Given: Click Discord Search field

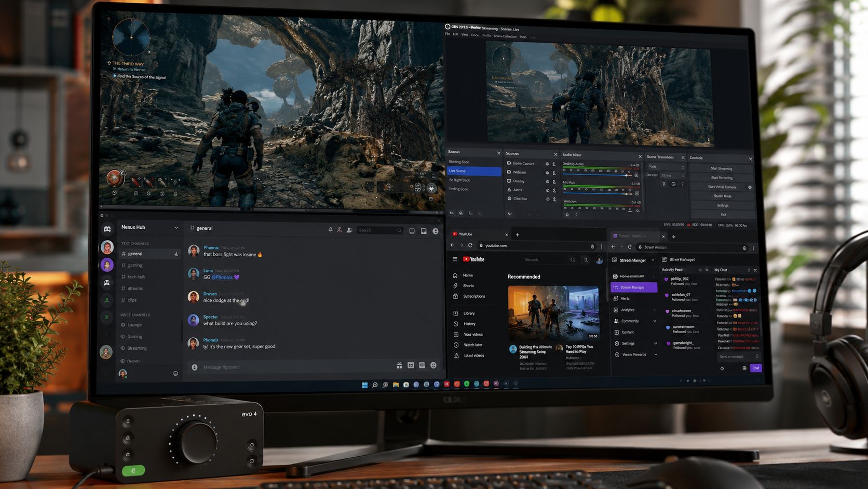Looking at the screenshot, I should [380, 230].
